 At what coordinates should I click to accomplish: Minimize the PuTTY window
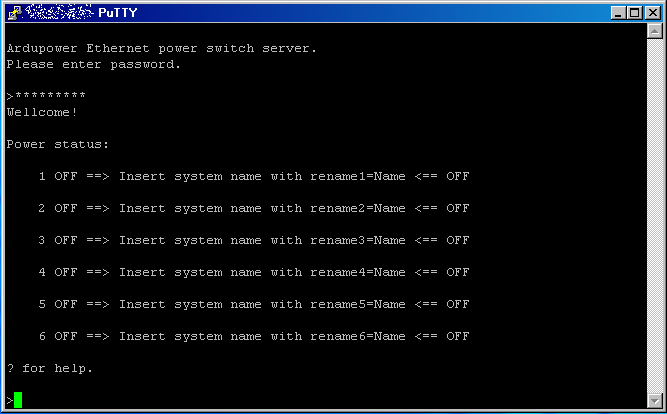click(619, 13)
